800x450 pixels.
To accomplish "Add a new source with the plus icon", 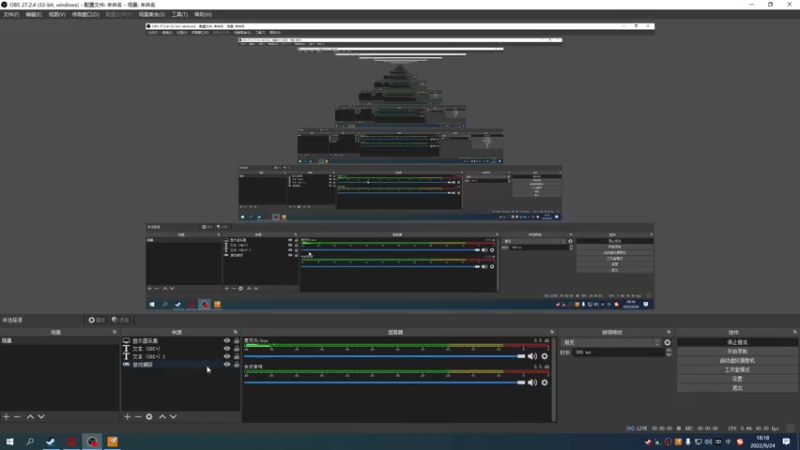I will pos(128,417).
